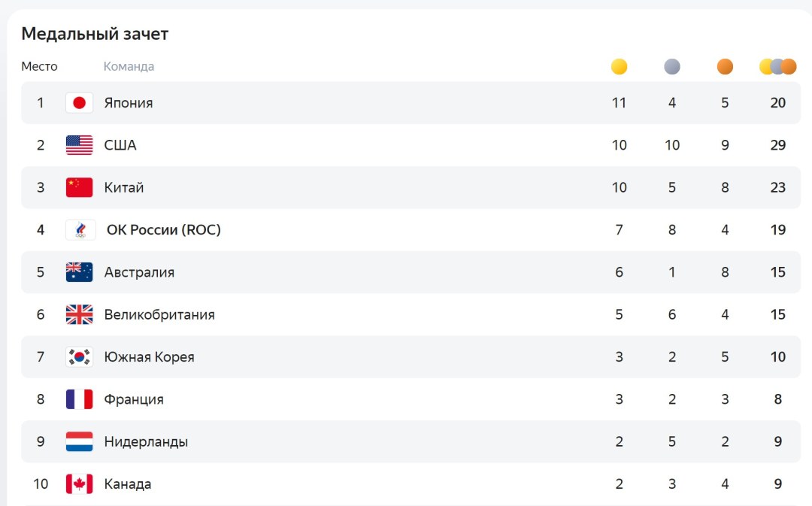Open the ОК России (ROC) team link

point(164,230)
